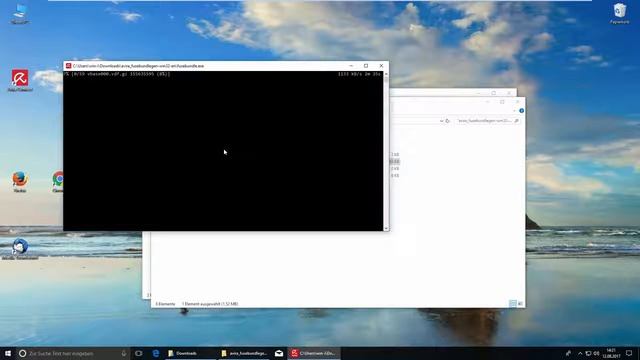Activate the Cortana microphone icon
Image resolution: width=640 pixels, height=360 pixels.
[124, 353]
